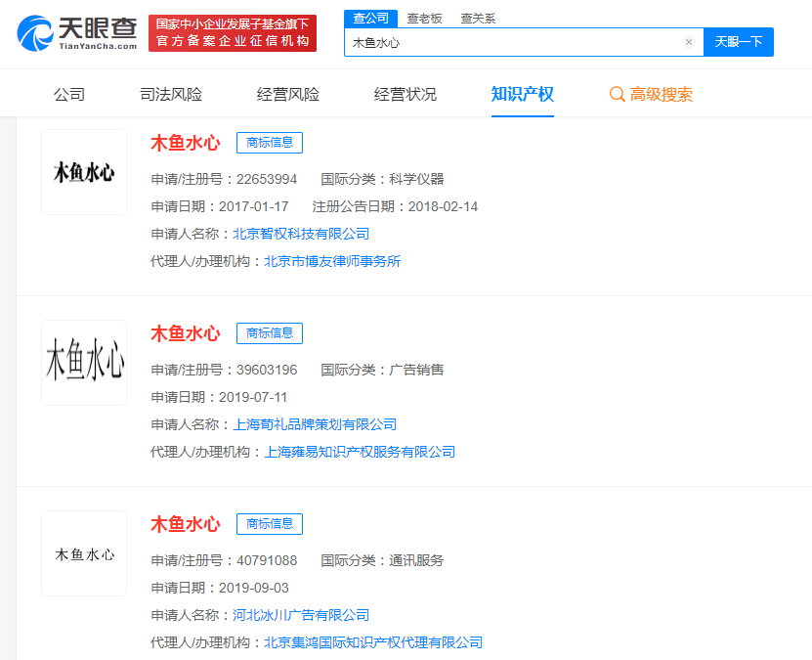Click registration number 22653994
Viewport: 812px width, 660px height.
[267, 179]
